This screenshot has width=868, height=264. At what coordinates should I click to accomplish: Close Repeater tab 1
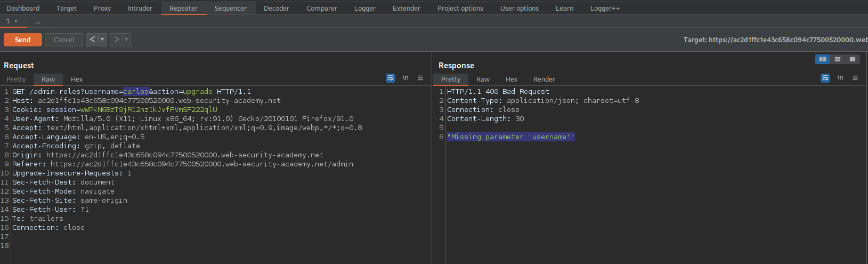16,21
